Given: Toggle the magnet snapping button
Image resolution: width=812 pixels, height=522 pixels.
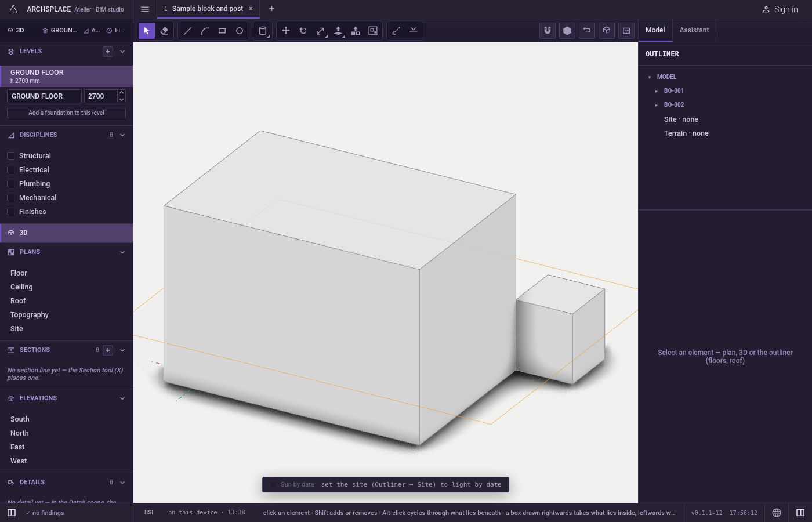Looking at the screenshot, I should [548, 31].
